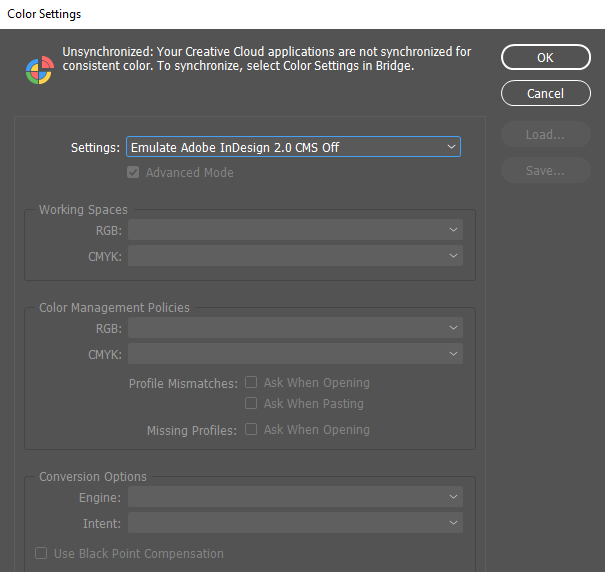Viewport: 605px width, 572px height.
Task: Open Color Management Policies RGB dropdown
Action: tap(295, 328)
